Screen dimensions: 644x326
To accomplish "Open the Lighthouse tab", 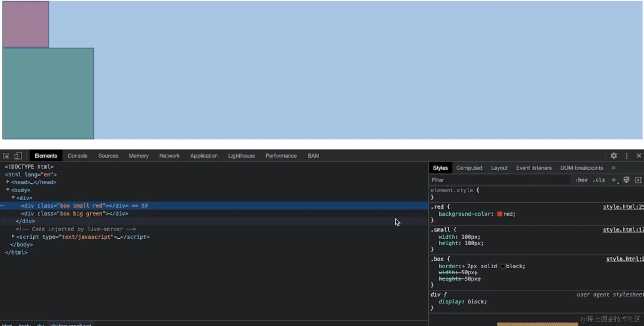I will click(x=242, y=156).
